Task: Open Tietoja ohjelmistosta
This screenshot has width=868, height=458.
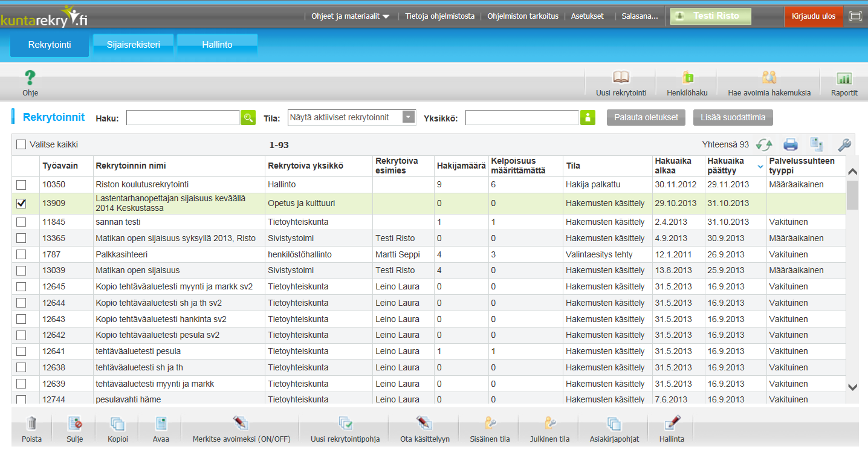Action: coord(440,16)
